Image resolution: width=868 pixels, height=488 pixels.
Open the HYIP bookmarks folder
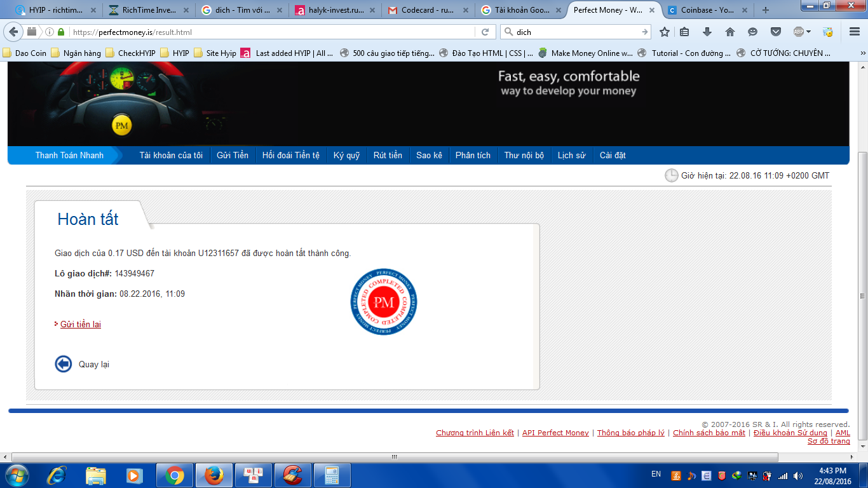(175, 53)
